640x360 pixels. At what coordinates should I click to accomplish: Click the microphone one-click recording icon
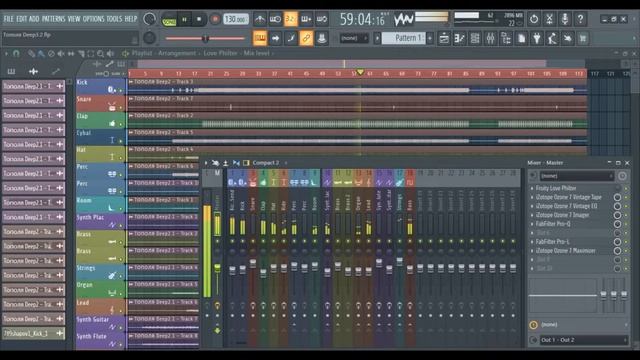pyautogui.click(x=565, y=19)
